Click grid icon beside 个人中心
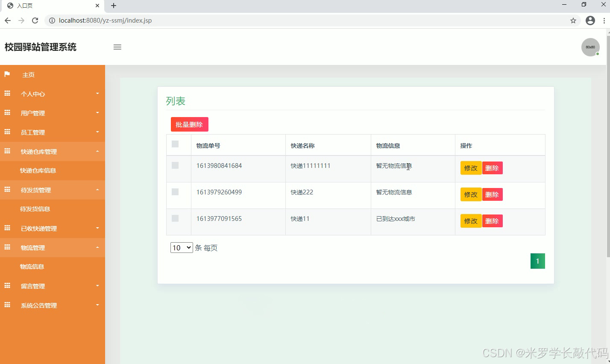This screenshot has height=364, width=610. pos(7,93)
